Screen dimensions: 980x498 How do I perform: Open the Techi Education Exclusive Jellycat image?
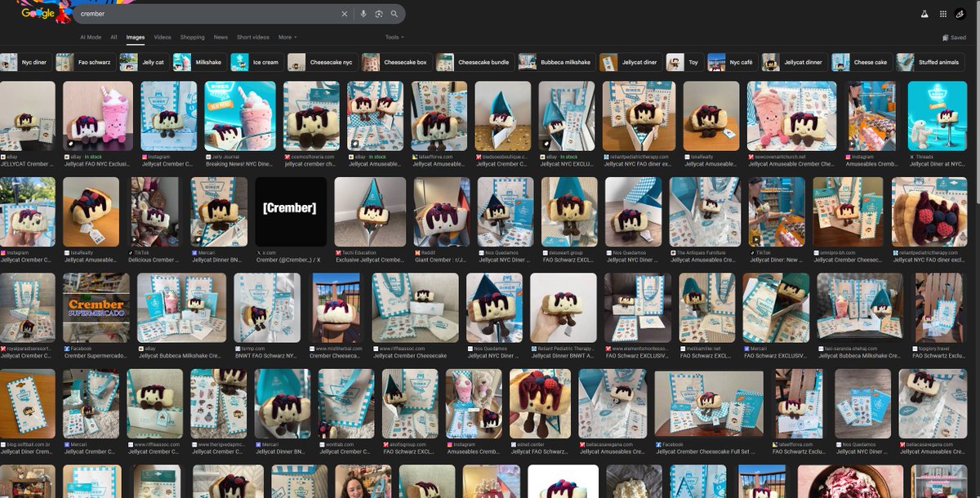coord(370,211)
